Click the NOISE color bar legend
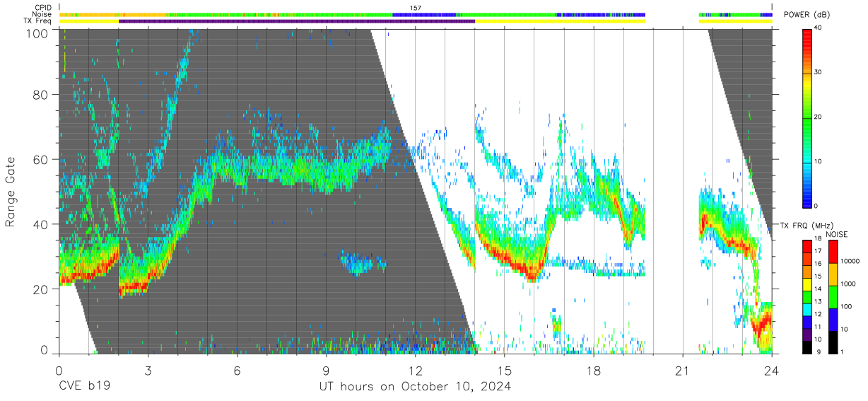The width and height of the screenshot is (868, 401). pos(833,296)
